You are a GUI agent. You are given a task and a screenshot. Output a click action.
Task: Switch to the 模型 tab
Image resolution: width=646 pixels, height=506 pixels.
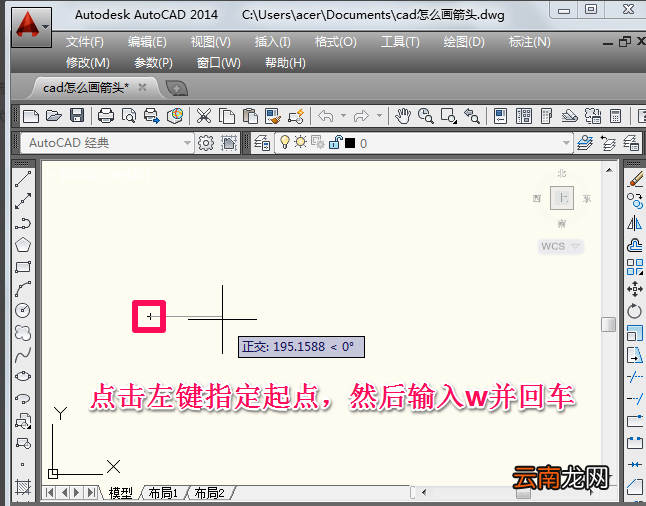pyautogui.click(x=120, y=493)
